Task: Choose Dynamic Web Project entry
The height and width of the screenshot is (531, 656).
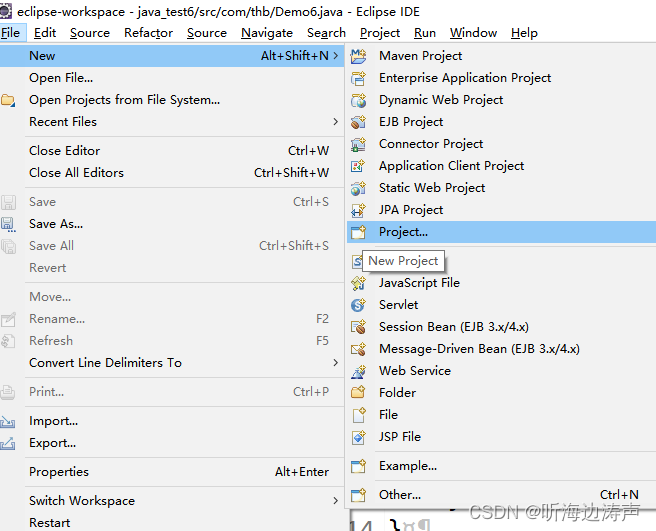Action: tap(501, 100)
